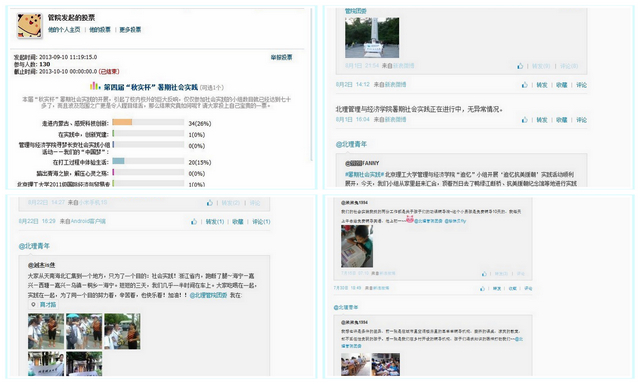Click the orange poll bar showing 34(26%)
The image size is (640, 384).
122,122
